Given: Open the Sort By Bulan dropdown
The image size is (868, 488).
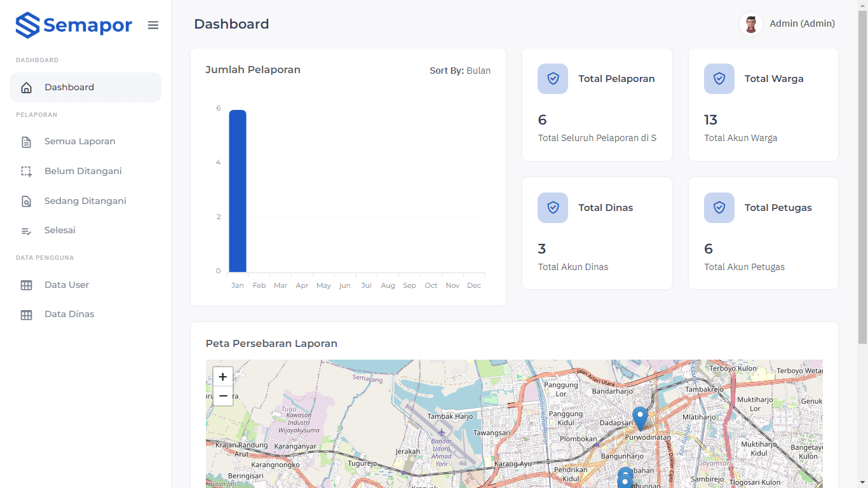Looking at the screenshot, I should [x=460, y=71].
